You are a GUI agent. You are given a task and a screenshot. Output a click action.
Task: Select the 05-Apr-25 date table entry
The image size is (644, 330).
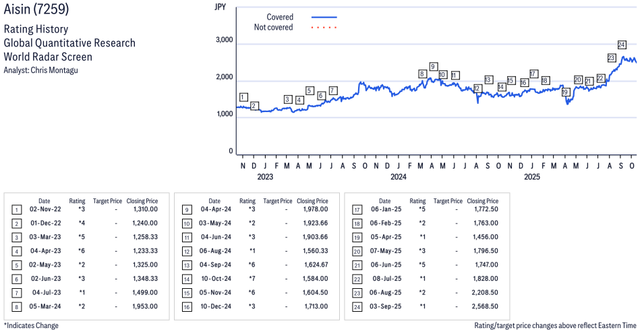[x=384, y=237]
